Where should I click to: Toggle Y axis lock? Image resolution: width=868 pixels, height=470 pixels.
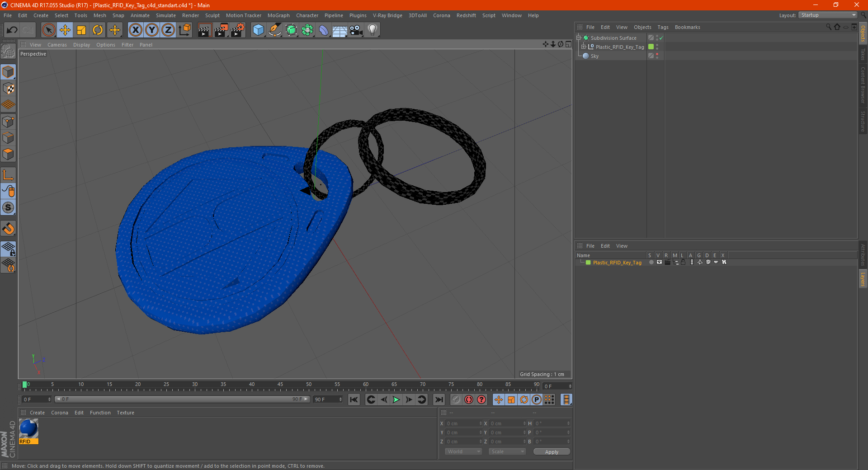152,30
